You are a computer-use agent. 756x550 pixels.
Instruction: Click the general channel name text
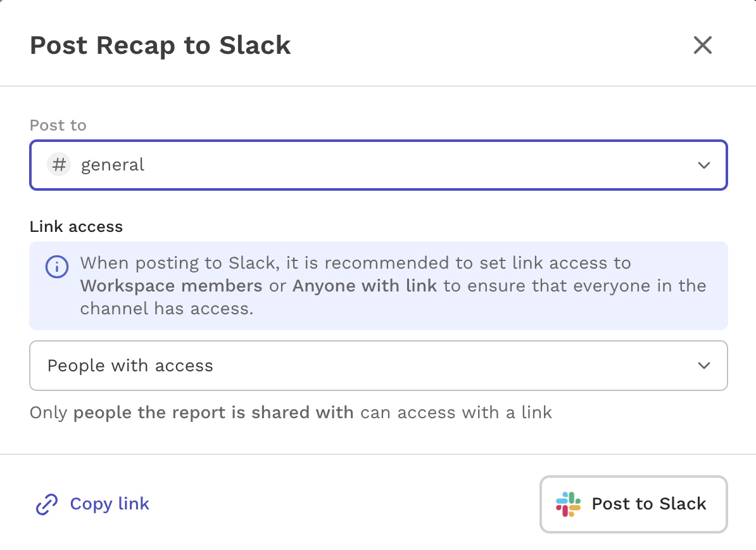pos(112,165)
